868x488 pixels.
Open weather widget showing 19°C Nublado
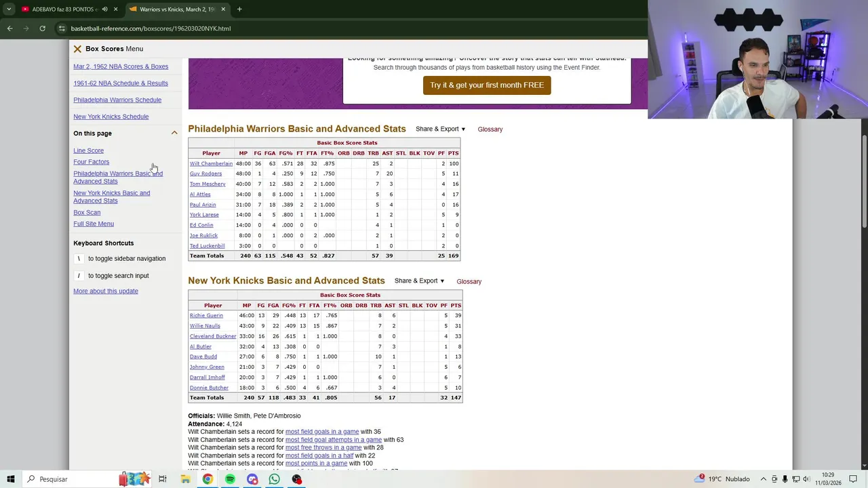pyautogui.click(x=722, y=479)
